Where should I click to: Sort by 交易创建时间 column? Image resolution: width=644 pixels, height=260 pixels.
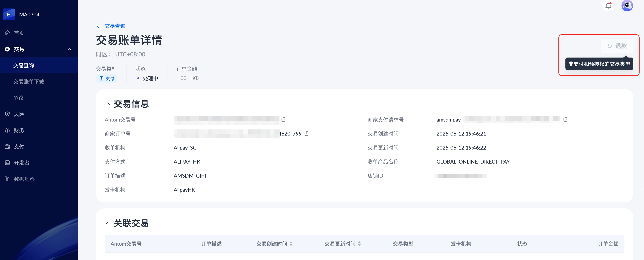click(x=291, y=244)
